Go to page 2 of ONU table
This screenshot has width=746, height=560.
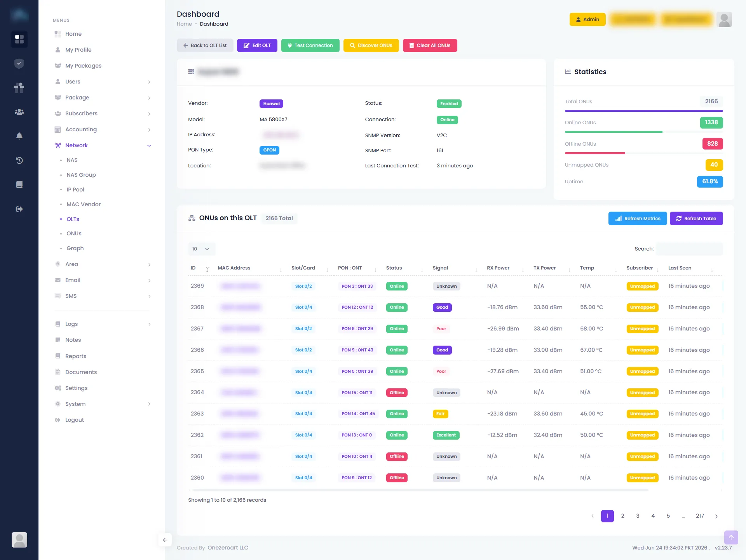[x=623, y=516]
